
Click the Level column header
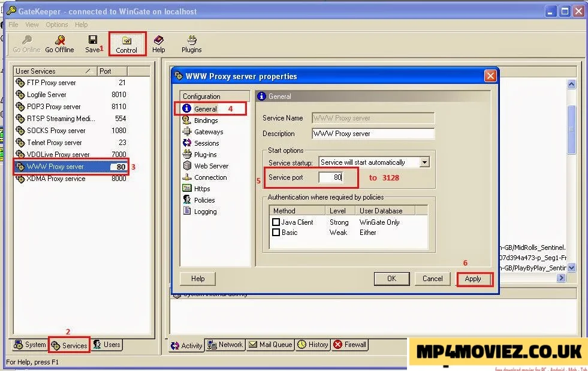click(x=340, y=211)
